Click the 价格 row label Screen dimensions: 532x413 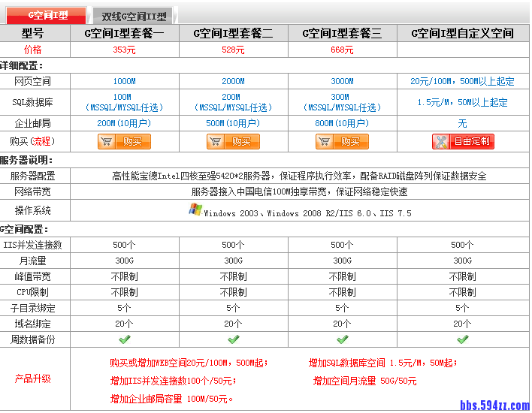tap(32, 50)
